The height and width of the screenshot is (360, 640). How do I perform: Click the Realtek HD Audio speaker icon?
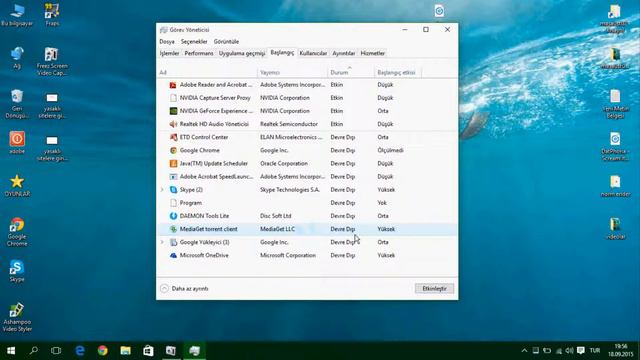173,124
